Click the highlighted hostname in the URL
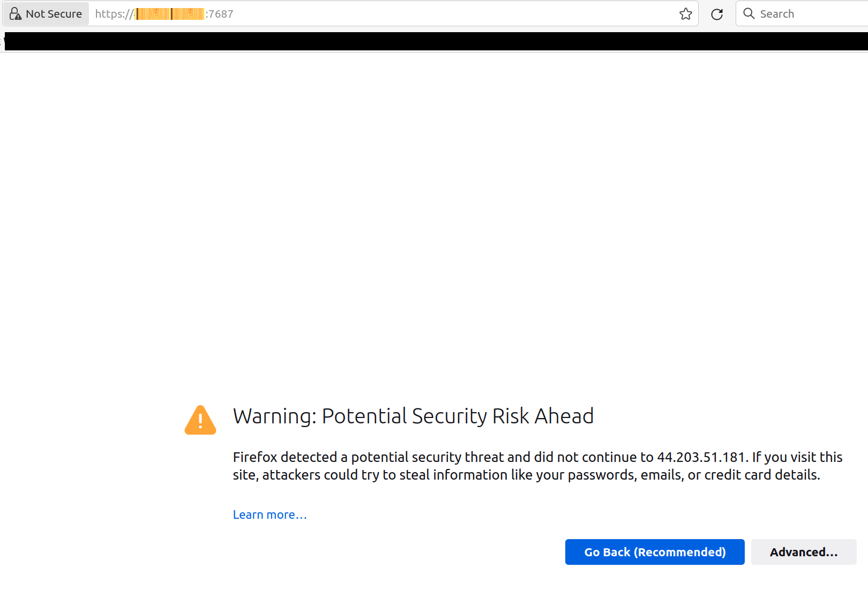This screenshot has height=612, width=868. click(169, 14)
